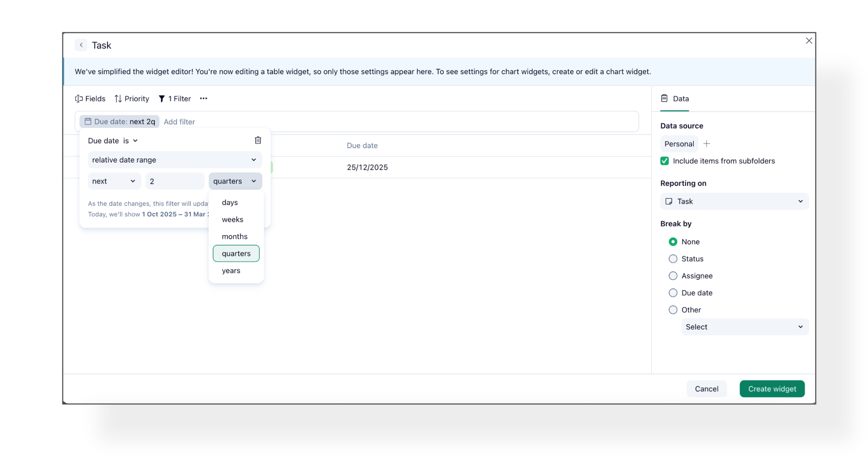Click the 1 Filter funnel button
Screen dimensions: 868x456
(174, 99)
